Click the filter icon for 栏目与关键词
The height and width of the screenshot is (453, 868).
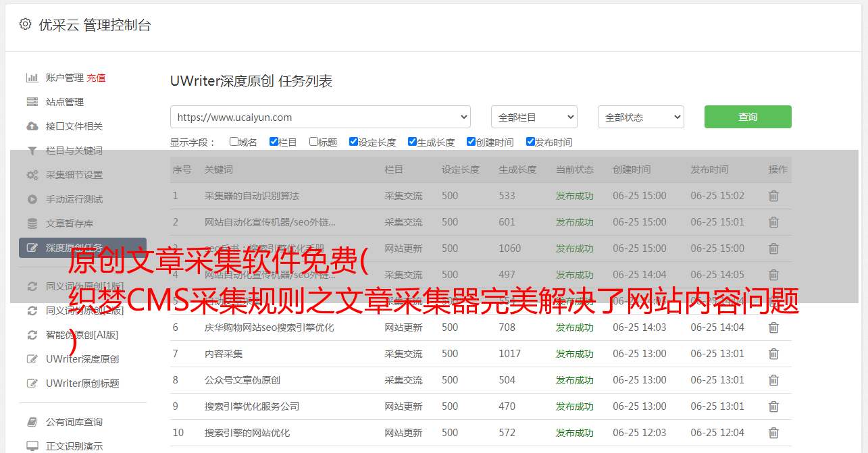32,151
